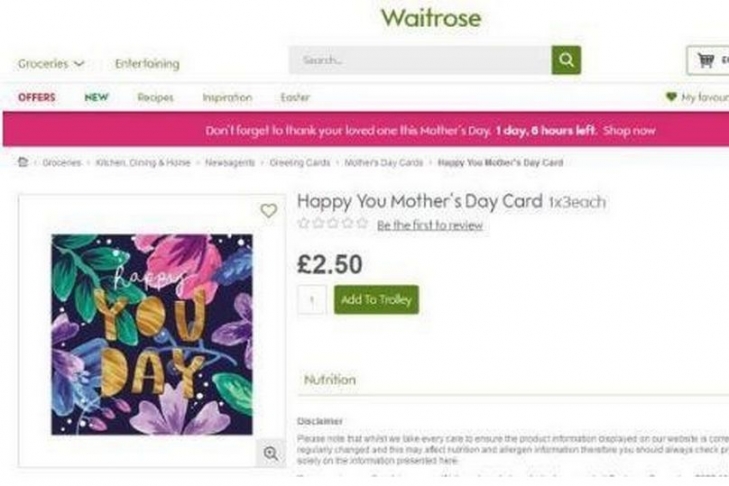Screen dimensions: 729x486
Task: Click the Waitrose logo
Action: tap(431, 18)
